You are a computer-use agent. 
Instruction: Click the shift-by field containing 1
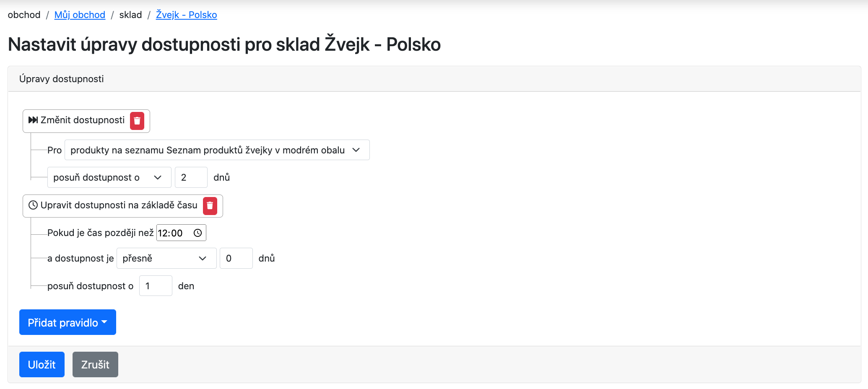[x=156, y=286]
